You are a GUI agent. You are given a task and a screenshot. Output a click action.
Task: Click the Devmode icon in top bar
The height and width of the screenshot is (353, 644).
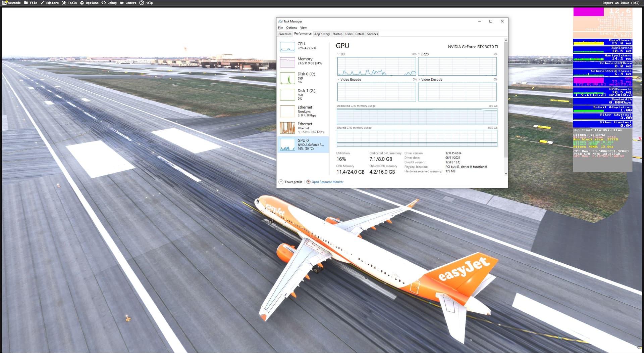point(5,3)
